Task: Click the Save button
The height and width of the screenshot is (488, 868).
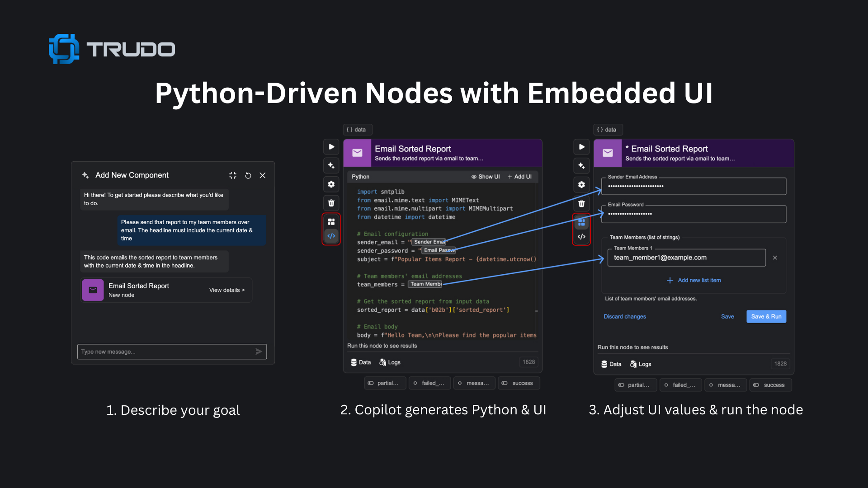Action: [727, 316]
